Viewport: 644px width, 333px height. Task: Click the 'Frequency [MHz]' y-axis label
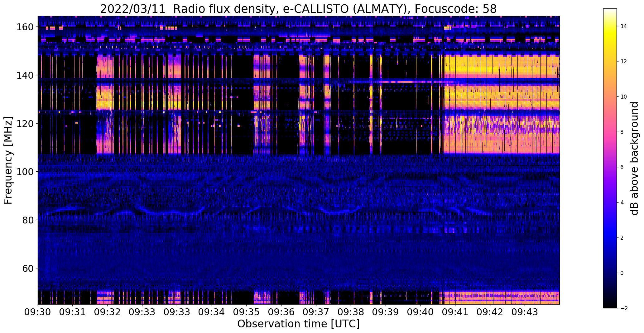(8, 160)
